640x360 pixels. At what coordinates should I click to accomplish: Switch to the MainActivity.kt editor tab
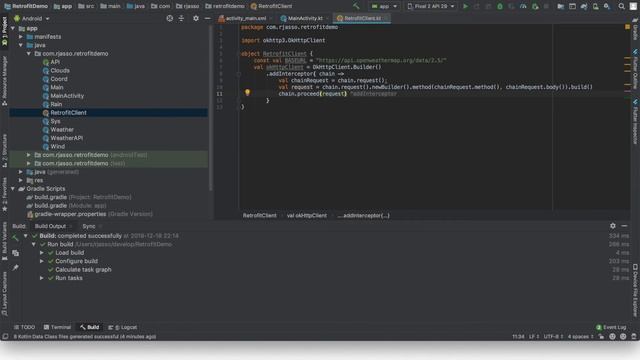pos(304,18)
